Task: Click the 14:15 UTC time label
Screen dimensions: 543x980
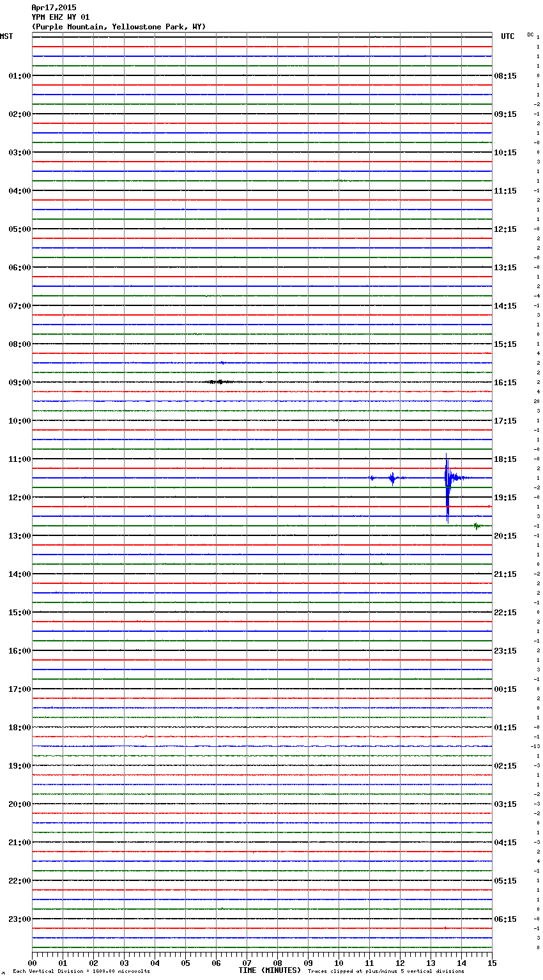Action: (505, 306)
